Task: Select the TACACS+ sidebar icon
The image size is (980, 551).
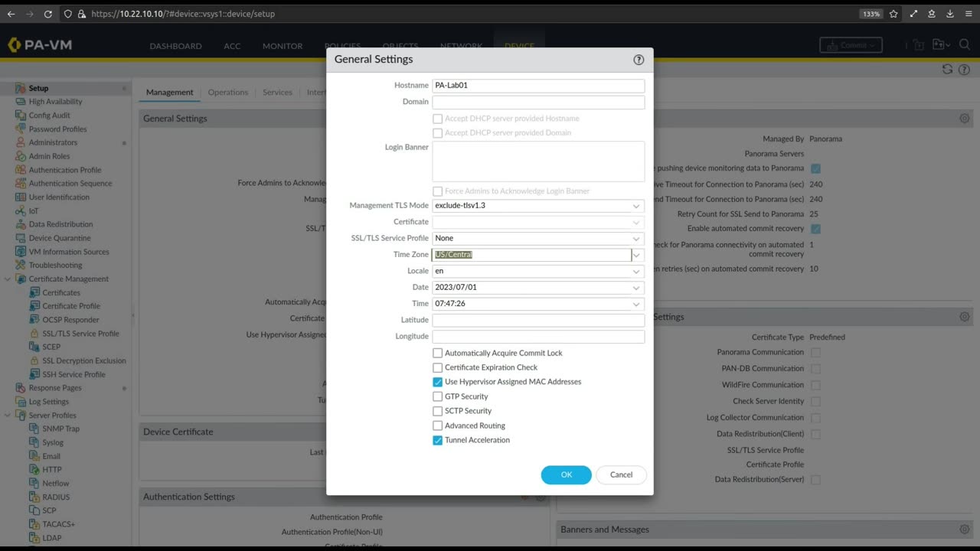Action: (x=34, y=524)
